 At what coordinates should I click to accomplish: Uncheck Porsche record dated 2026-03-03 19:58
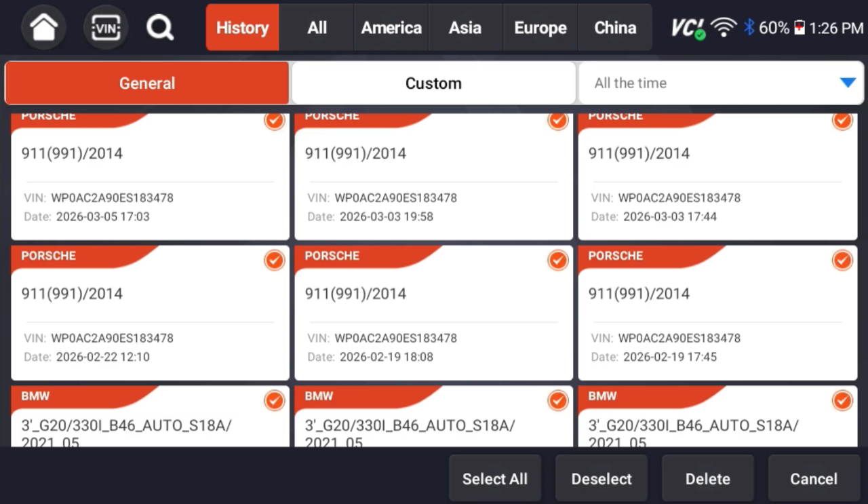click(x=557, y=120)
